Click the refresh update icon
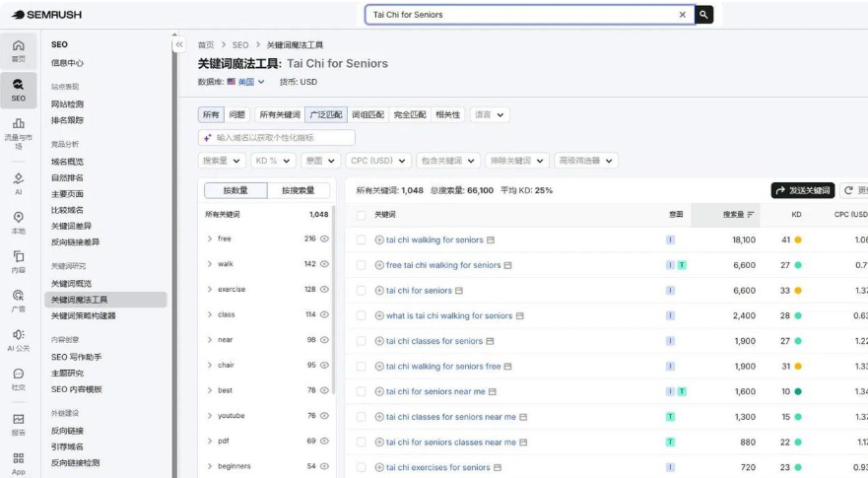The width and height of the screenshot is (868, 478). click(x=848, y=190)
